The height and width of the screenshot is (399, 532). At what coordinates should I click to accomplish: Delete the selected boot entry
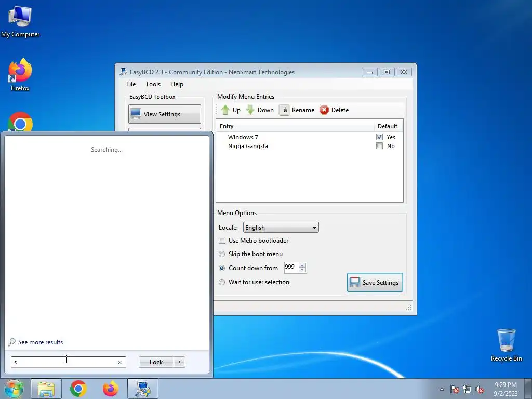click(x=334, y=110)
